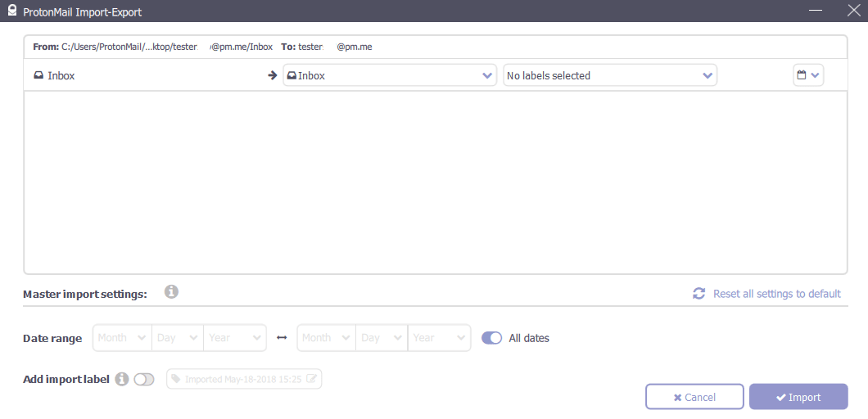
Task: Open the Inbox destination folder dropdown
Action: point(390,75)
